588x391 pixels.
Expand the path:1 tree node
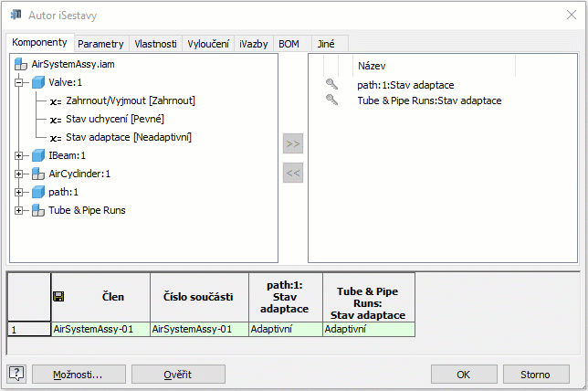tap(19, 193)
